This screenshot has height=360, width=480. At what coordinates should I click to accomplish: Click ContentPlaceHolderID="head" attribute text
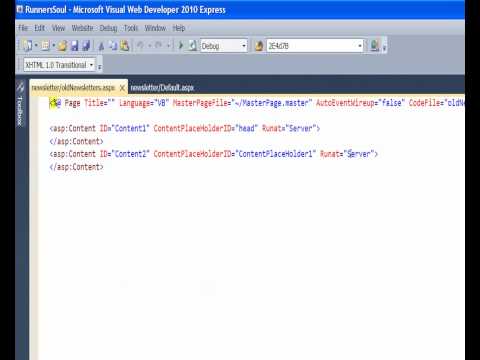click(206, 128)
